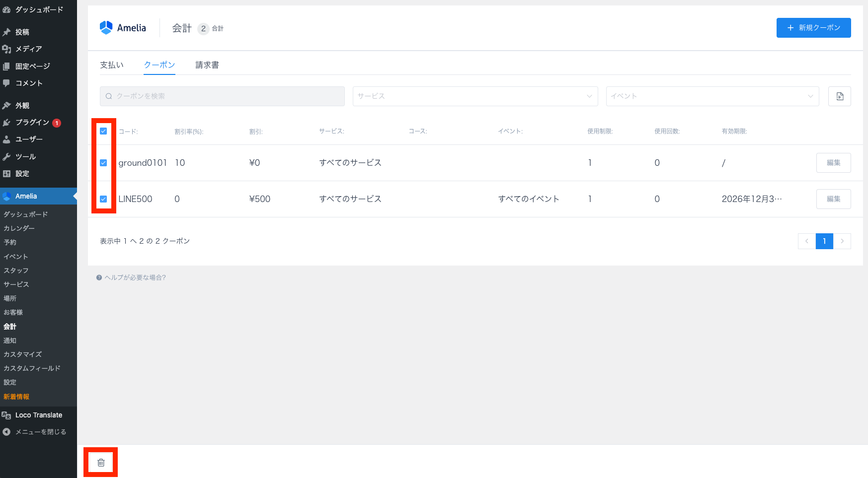Collapse menu using the メニューを閉じる arrow icon
This screenshot has height=478, width=868.
point(6,432)
